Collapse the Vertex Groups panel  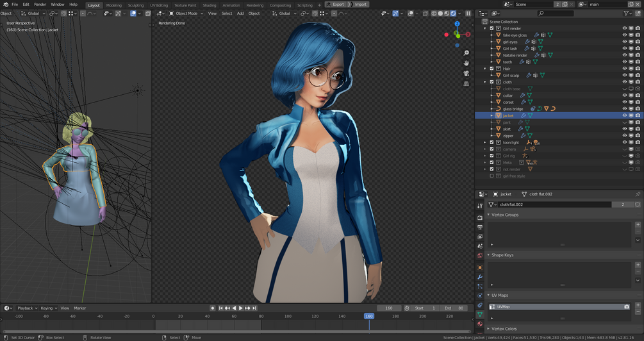(489, 215)
